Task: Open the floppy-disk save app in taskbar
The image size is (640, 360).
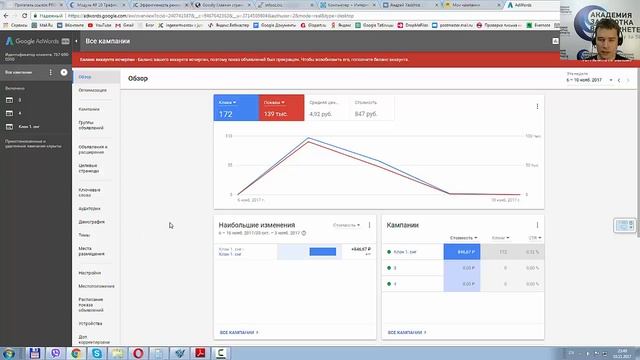Action: (35, 353)
